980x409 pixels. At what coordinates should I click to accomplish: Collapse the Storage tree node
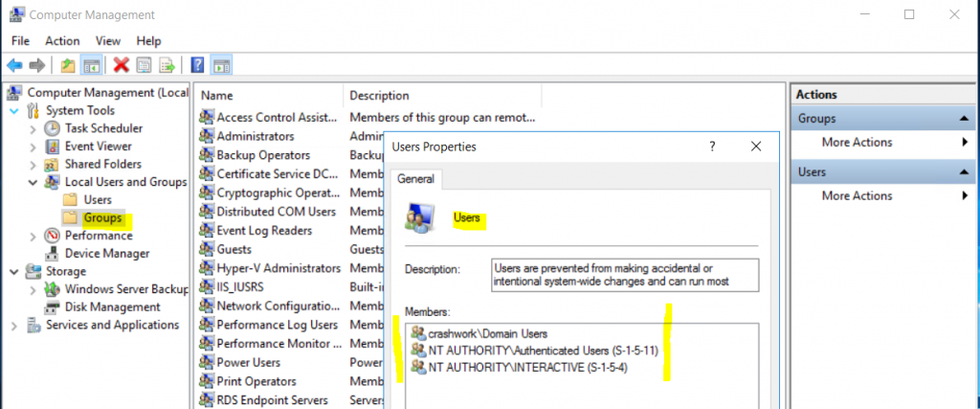(x=14, y=271)
